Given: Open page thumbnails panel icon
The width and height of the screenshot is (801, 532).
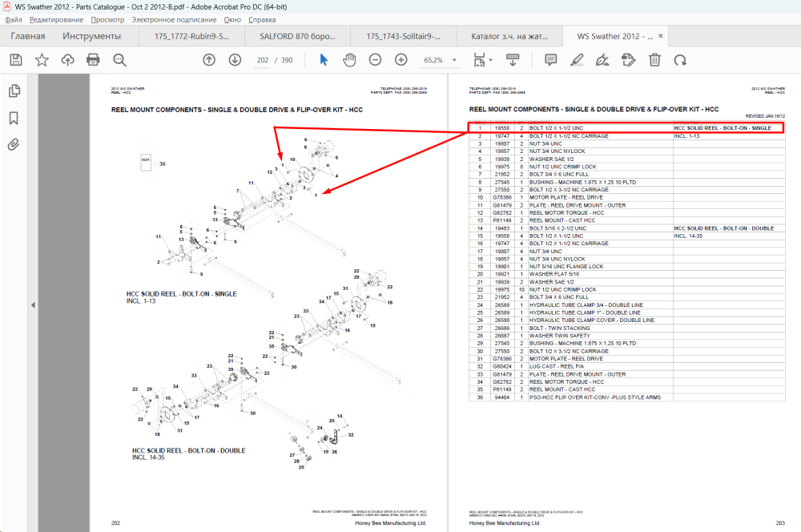Looking at the screenshot, I should tap(14, 91).
